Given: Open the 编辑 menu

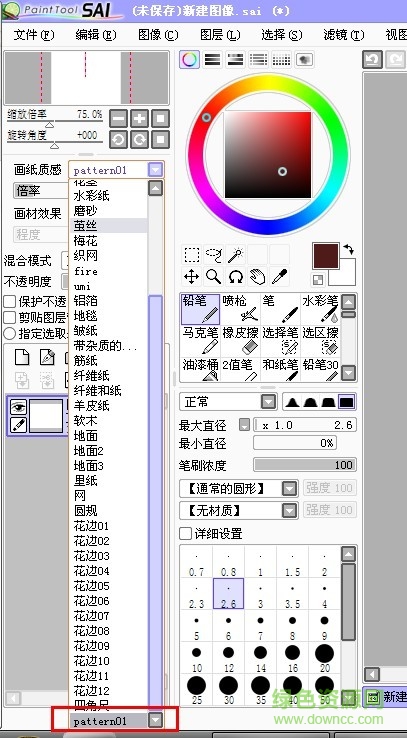Looking at the screenshot, I should (96, 35).
